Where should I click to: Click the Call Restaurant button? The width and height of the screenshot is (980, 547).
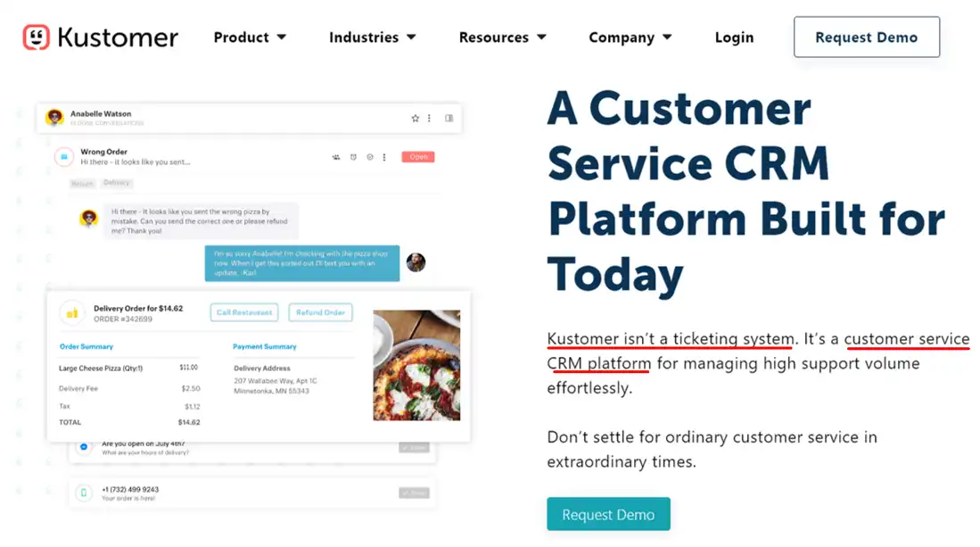click(x=244, y=312)
